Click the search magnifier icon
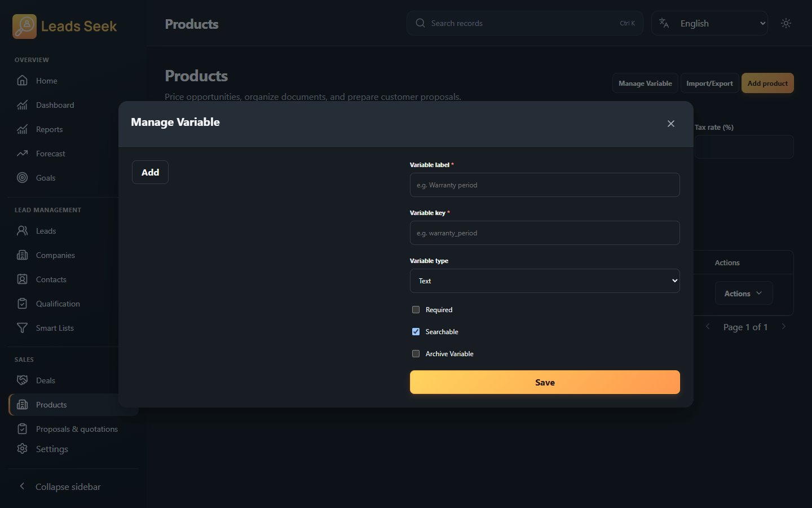Image resolution: width=812 pixels, height=508 pixels. (420, 23)
